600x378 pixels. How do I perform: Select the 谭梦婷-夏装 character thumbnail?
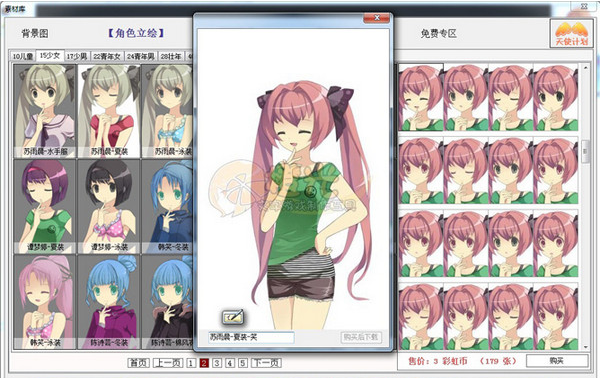click(45, 207)
